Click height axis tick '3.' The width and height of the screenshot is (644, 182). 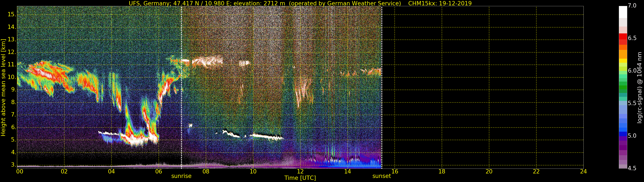pos(14,165)
